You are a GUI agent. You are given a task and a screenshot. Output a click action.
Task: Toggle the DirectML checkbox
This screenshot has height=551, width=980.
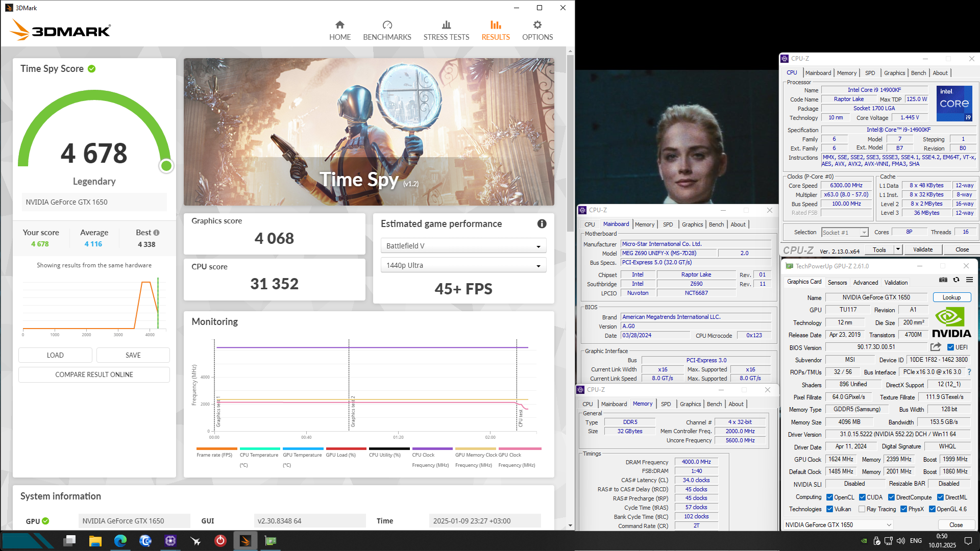point(940,497)
